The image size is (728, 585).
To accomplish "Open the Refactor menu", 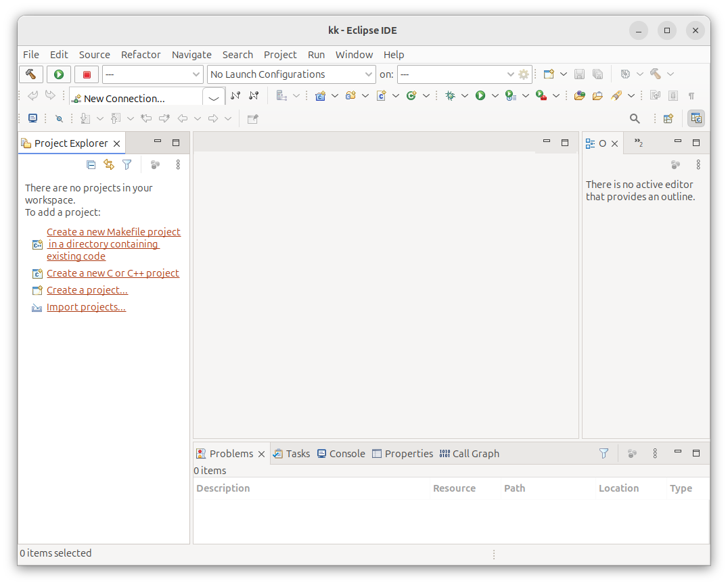I will [x=141, y=55].
